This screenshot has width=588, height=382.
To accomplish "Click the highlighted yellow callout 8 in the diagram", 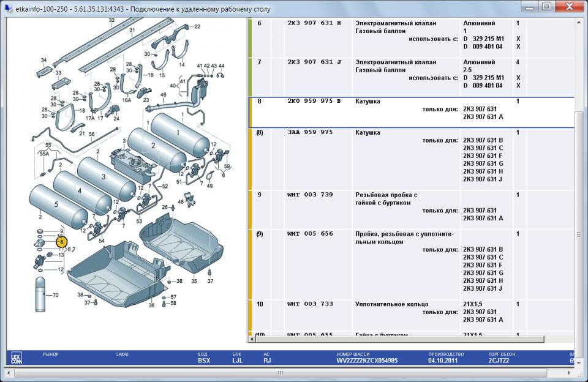I will 62,242.
